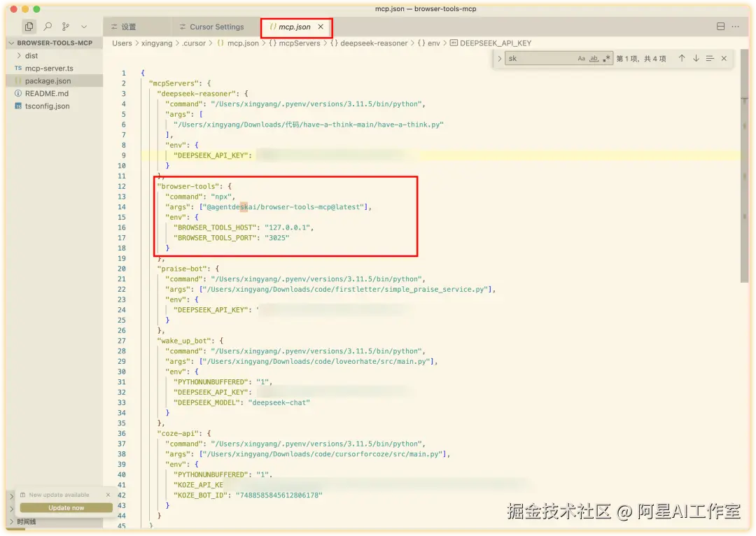Toggle Match Whole Word option
756x536 pixels.
[594, 58]
